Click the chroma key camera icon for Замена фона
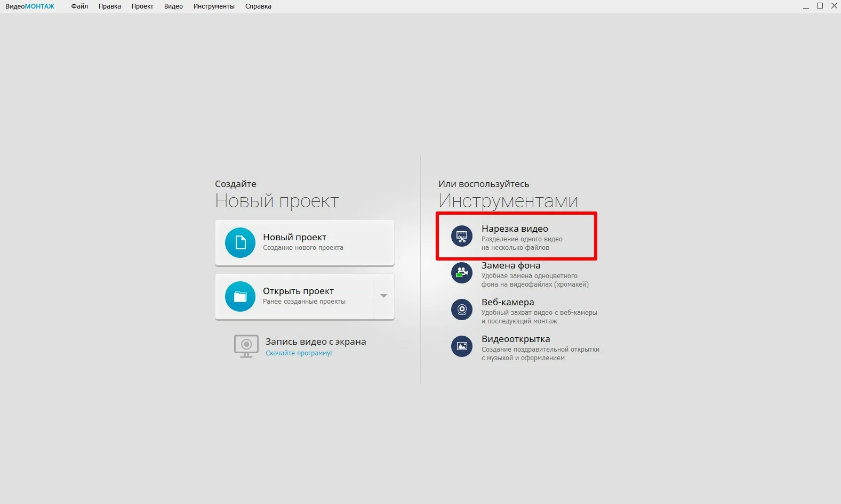The image size is (841, 504). (x=462, y=273)
